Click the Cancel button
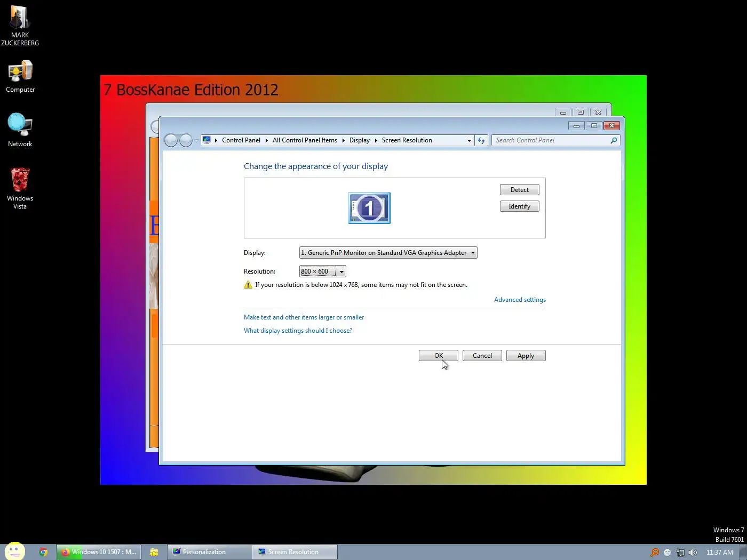Screen dimensions: 747x560 point(482,356)
